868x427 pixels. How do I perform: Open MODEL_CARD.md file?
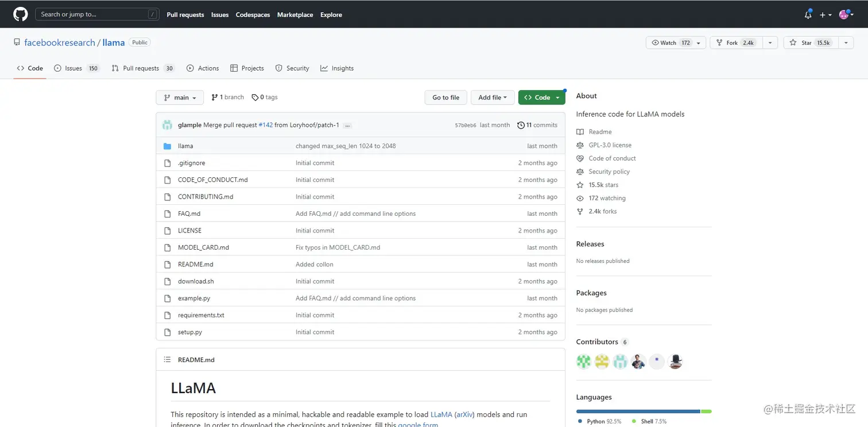pyautogui.click(x=203, y=247)
